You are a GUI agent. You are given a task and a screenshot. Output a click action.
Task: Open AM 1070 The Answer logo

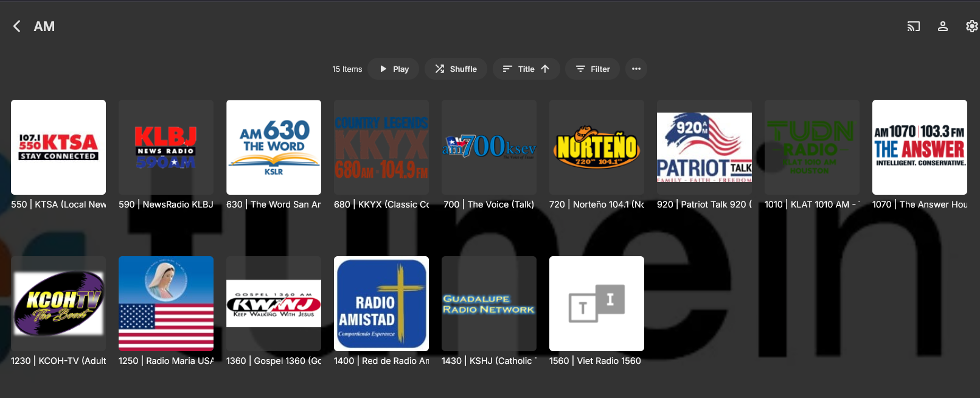[x=920, y=147]
